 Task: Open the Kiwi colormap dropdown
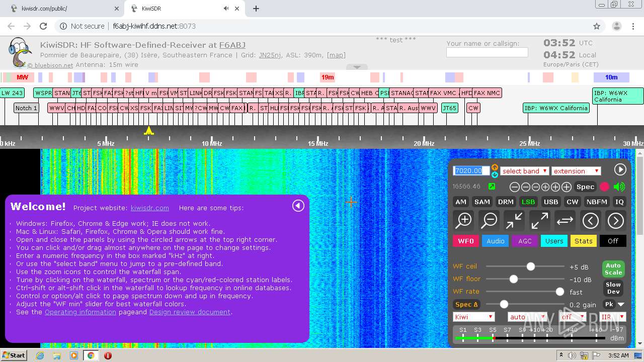coord(474,317)
